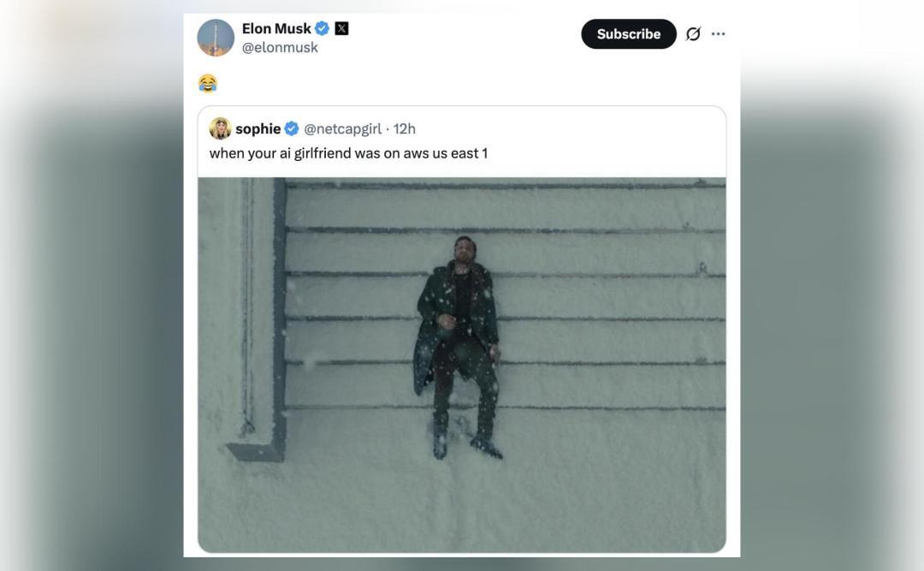Expand options via the ellipsis icon
The width and height of the screenshot is (924, 571).
point(720,33)
